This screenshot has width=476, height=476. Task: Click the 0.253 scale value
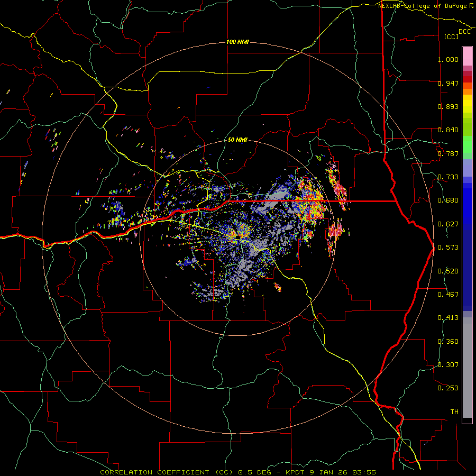click(x=448, y=388)
